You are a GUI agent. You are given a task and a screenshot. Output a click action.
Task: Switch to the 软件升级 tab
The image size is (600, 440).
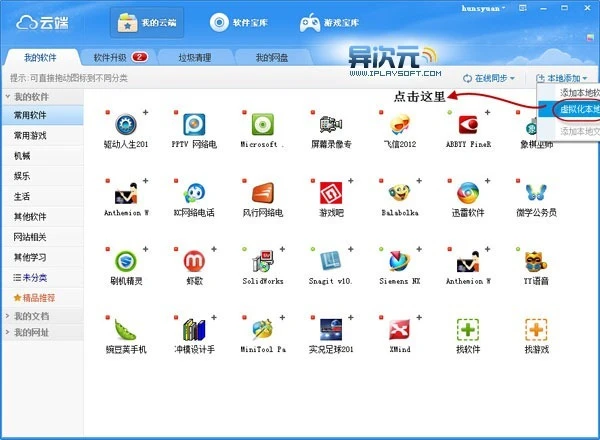pyautogui.click(x=120, y=58)
